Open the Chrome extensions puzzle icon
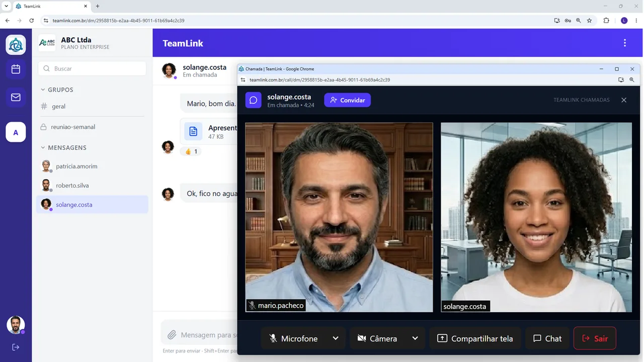 pos(606,21)
